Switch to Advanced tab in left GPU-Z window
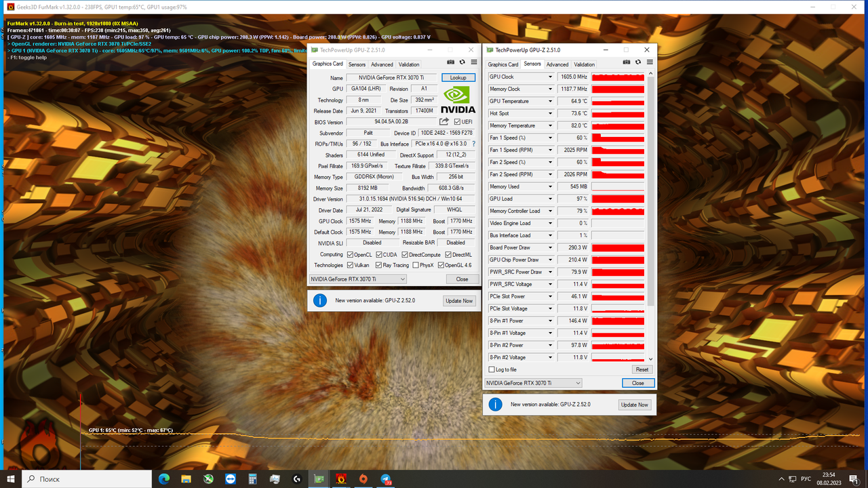Image resolution: width=868 pixels, height=488 pixels. tap(382, 64)
